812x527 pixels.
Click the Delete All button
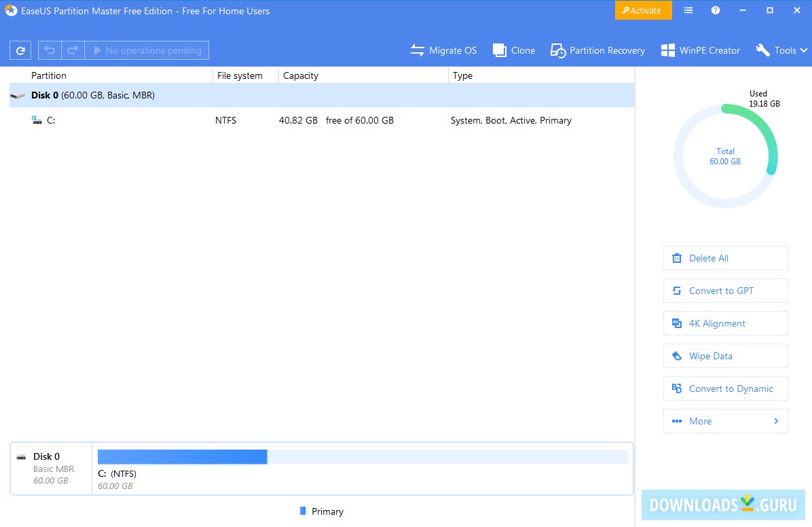tap(726, 258)
